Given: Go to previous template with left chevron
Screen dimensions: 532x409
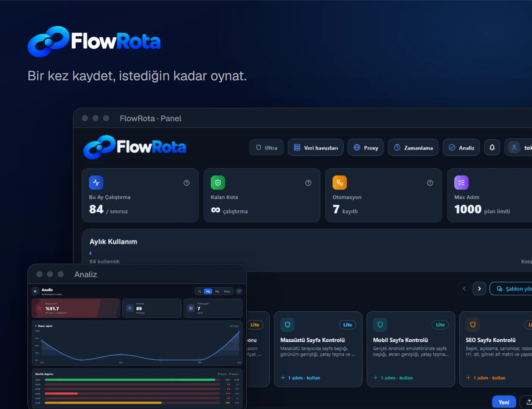Looking at the screenshot, I should (x=464, y=289).
